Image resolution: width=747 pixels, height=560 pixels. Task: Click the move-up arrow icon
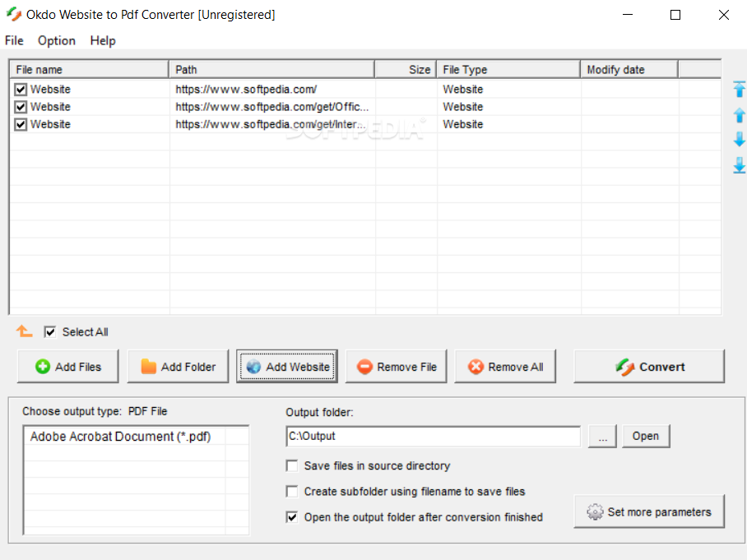739,115
